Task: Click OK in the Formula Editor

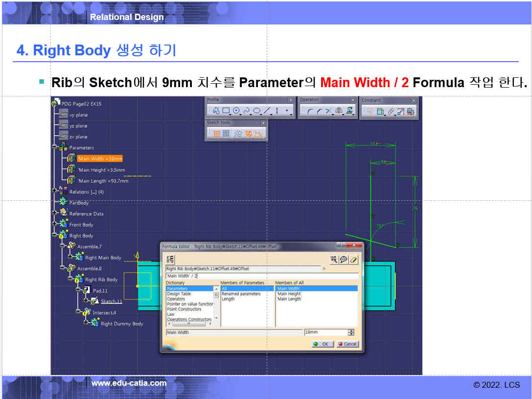Action: click(322, 344)
